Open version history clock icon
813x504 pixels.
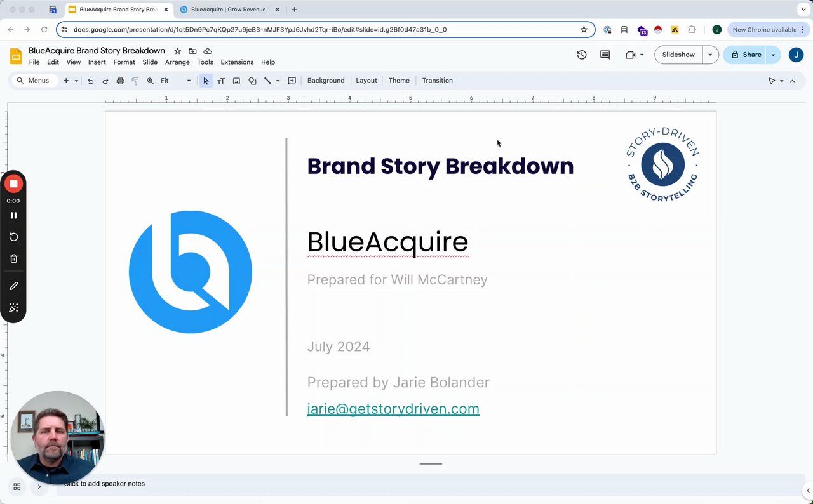[581, 55]
